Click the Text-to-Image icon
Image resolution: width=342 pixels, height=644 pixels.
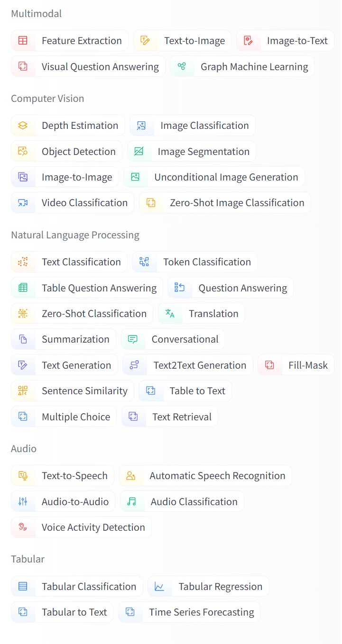pos(145,41)
